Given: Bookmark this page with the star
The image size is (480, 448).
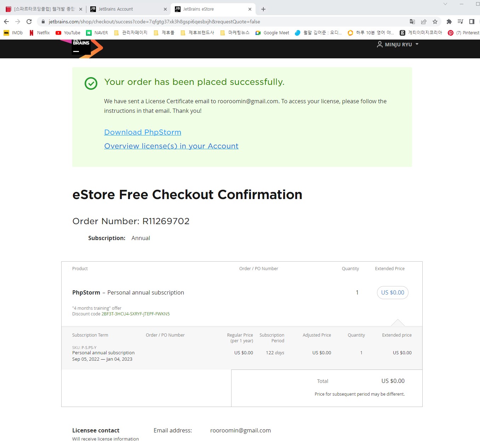Looking at the screenshot, I should point(435,22).
